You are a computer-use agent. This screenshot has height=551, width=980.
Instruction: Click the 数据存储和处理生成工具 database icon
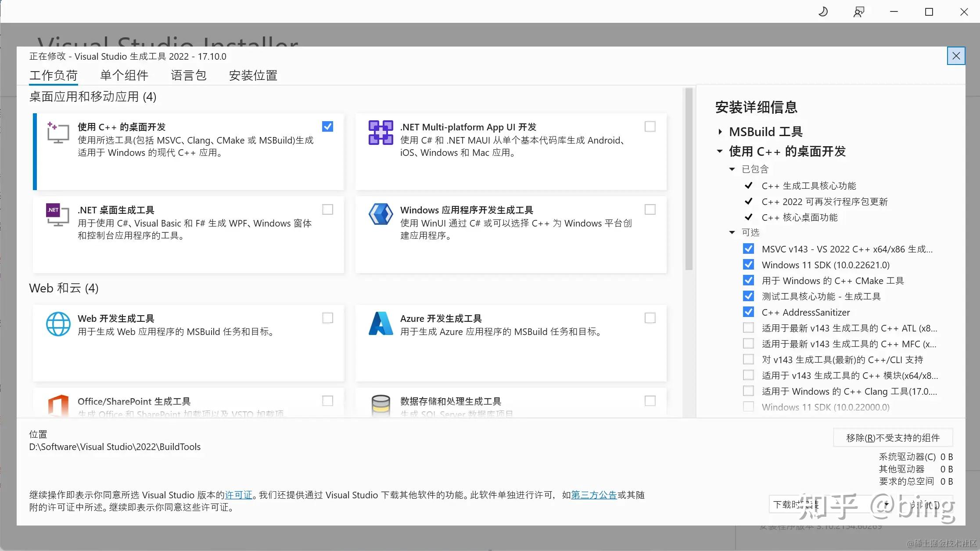pyautogui.click(x=381, y=405)
